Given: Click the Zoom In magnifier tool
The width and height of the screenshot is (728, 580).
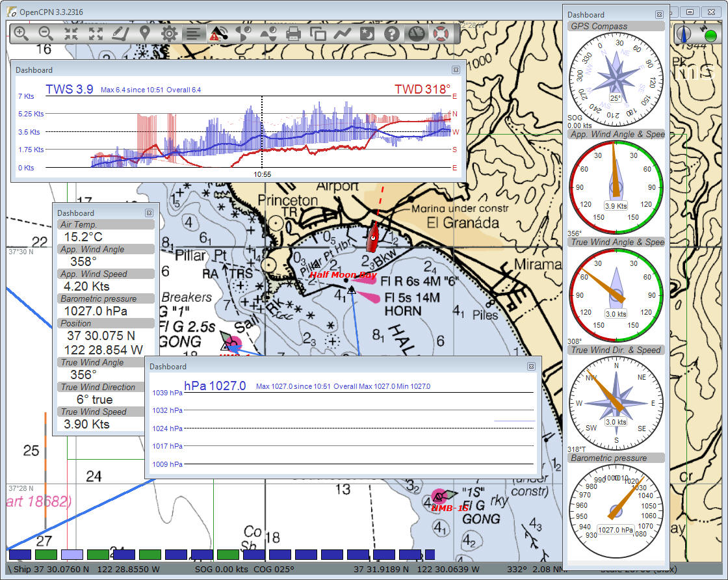Looking at the screenshot, I should click(21, 34).
